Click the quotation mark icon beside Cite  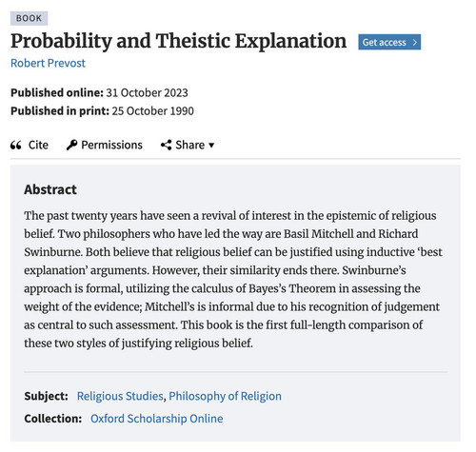16,146
